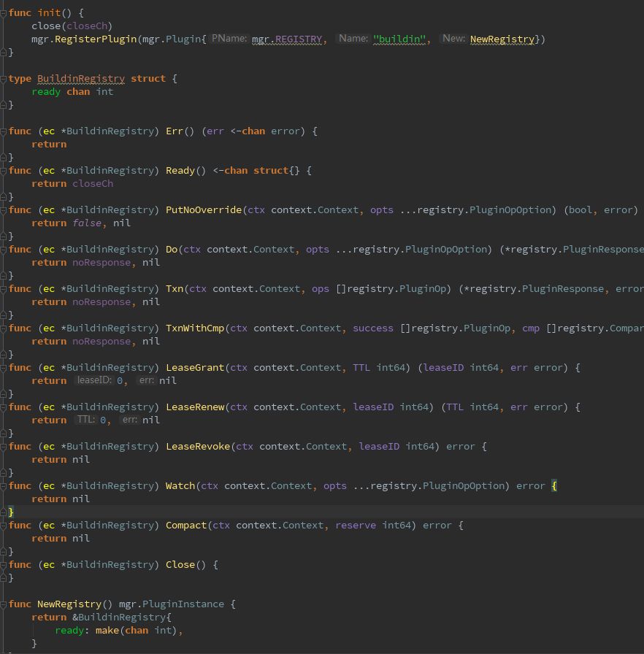Image resolution: width=644 pixels, height=654 pixels.
Task: Collapse the PutNoOverride method fold marker
Action: [4, 210]
